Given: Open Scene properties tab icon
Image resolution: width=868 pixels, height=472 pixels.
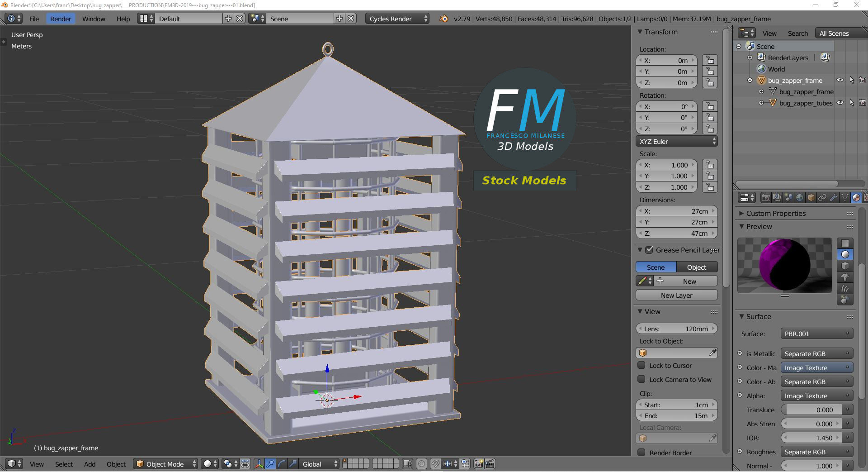Looking at the screenshot, I should tap(788, 198).
